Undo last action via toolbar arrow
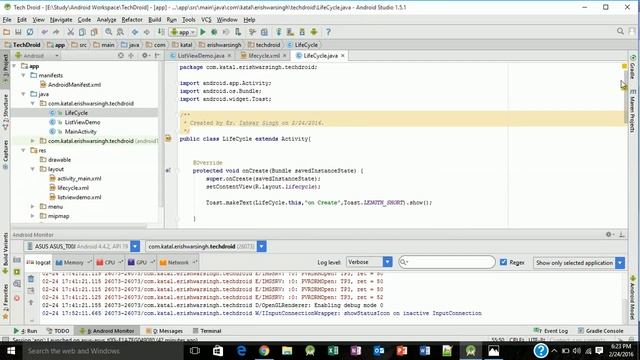The height and width of the screenshot is (360, 640). coord(44,32)
